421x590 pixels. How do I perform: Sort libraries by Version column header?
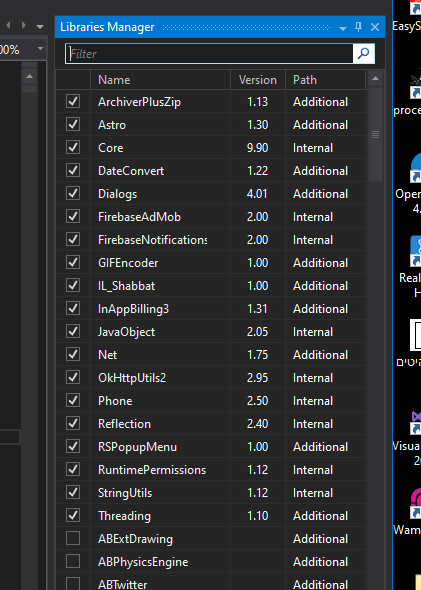tap(258, 80)
